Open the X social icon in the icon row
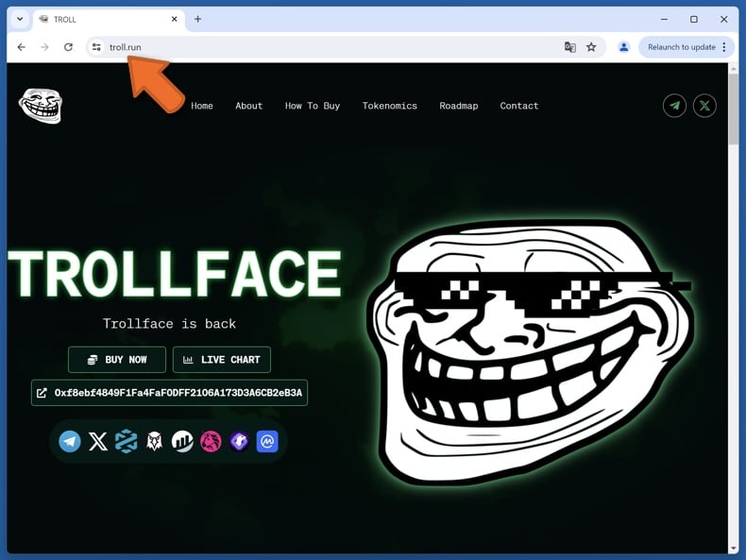Viewport: 746px width, 560px height. pos(98,441)
